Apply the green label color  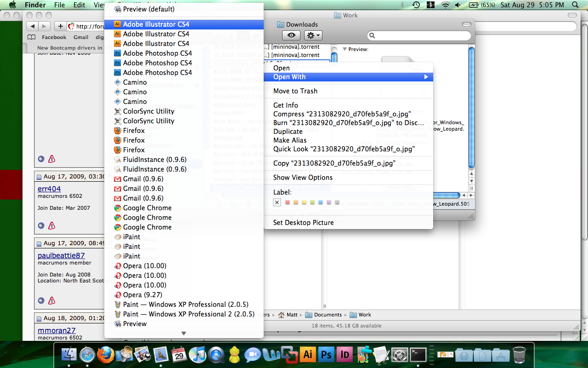point(312,202)
